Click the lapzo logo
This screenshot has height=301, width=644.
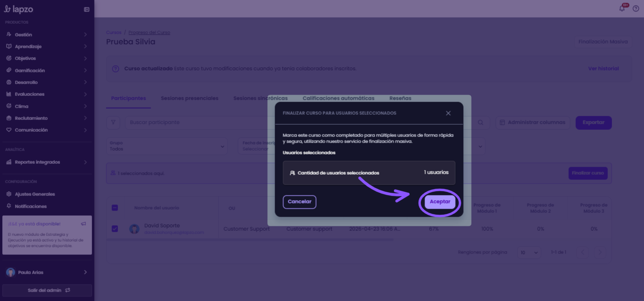[18, 9]
